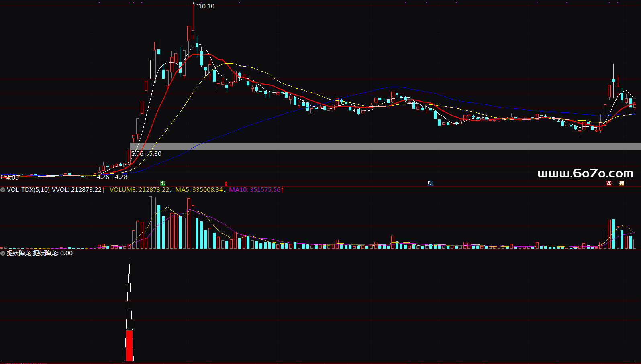Click red up arrow after VVOL value
Screen dimensions: 641x364
point(104,190)
